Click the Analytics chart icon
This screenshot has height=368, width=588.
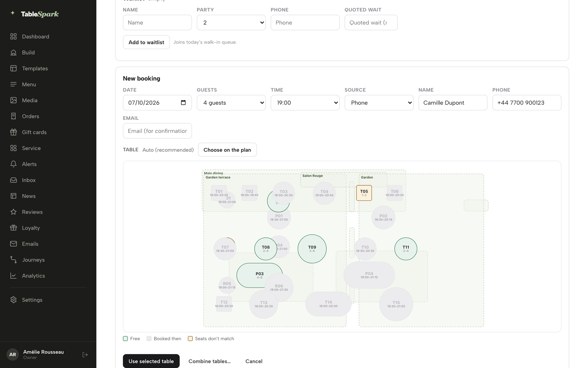[13, 276]
